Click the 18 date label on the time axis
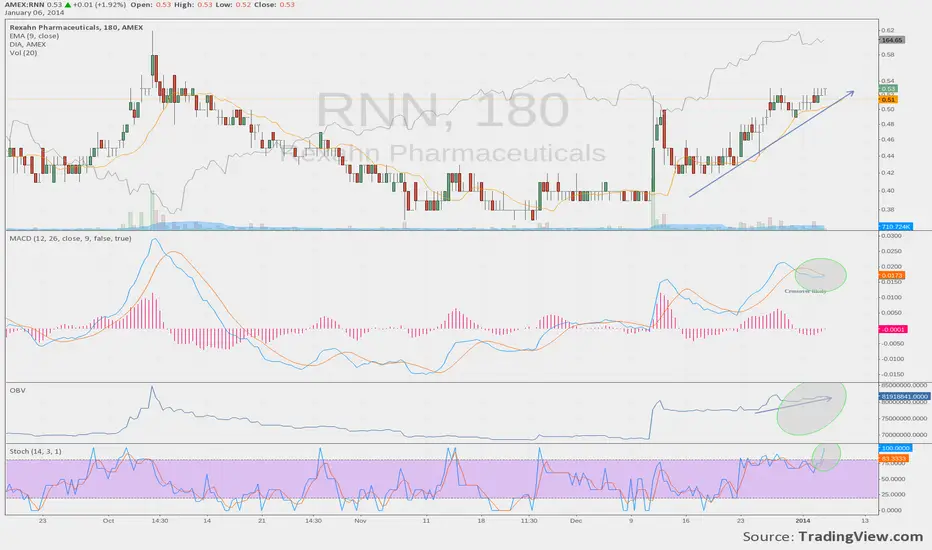 click(481, 520)
